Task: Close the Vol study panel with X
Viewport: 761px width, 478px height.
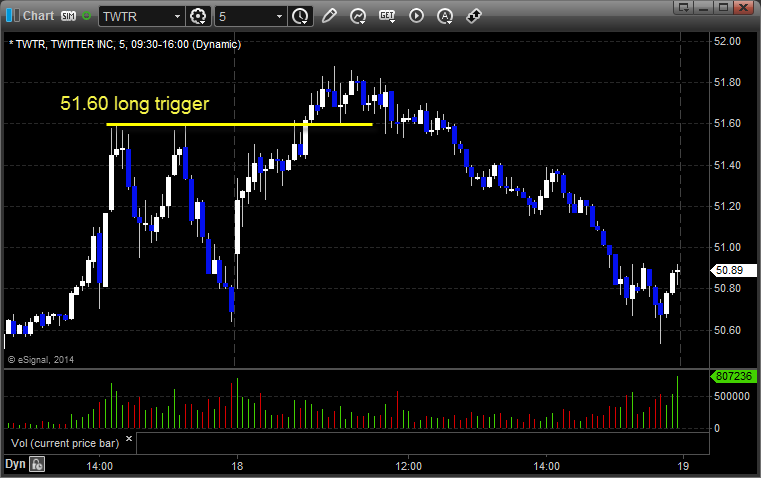Action: (129, 439)
